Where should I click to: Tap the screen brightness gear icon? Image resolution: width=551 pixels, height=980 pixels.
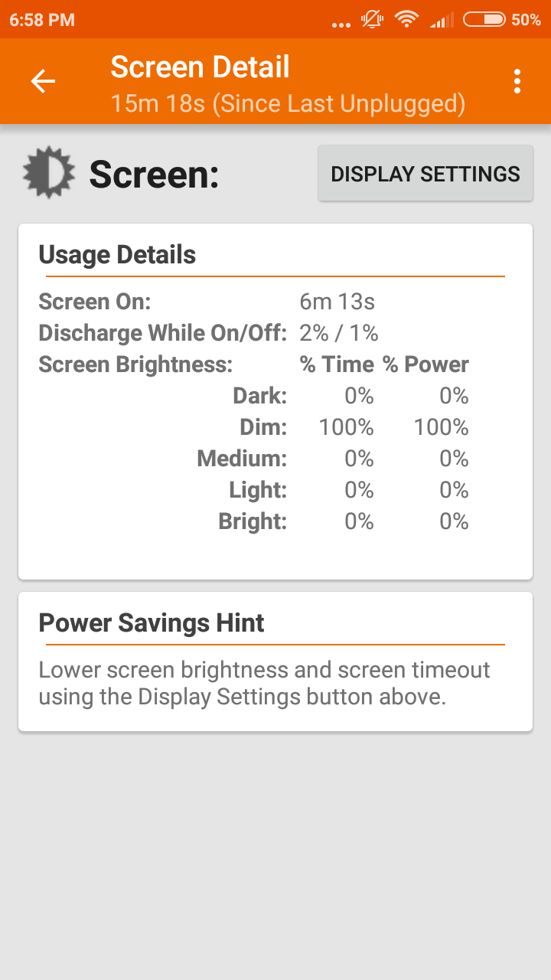[x=48, y=173]
